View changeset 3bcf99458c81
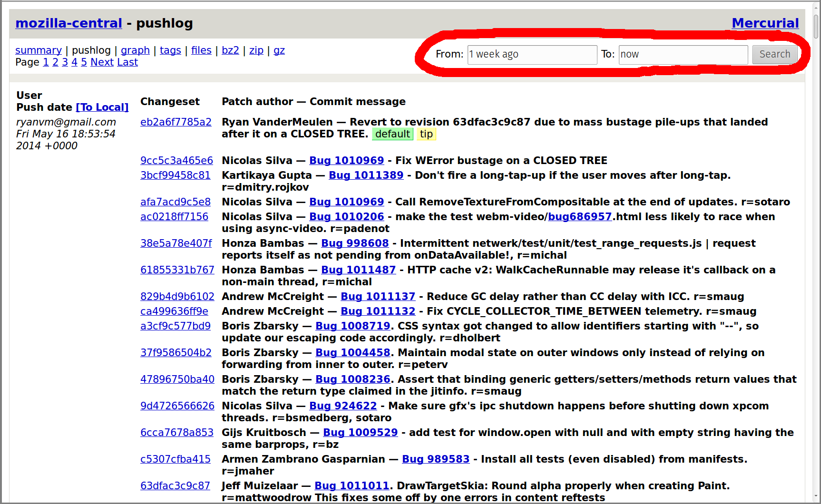This screenshot has height=504, width=821. (x=176, y=175)
